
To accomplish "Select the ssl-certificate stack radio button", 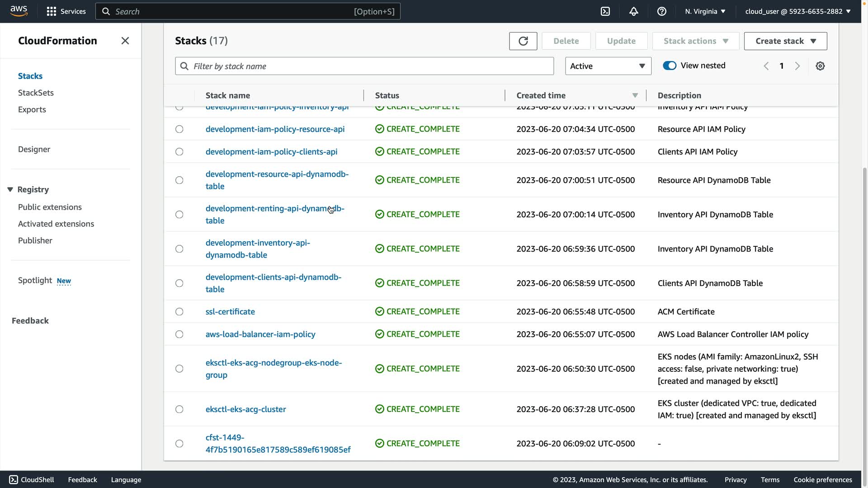I will [x=179, y=312].
